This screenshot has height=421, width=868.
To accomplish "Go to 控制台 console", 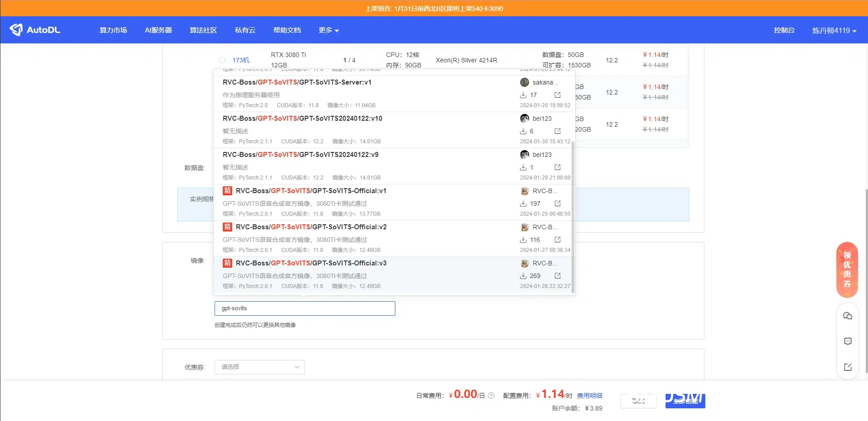I will pyautogui.click(x=784, y=30).
